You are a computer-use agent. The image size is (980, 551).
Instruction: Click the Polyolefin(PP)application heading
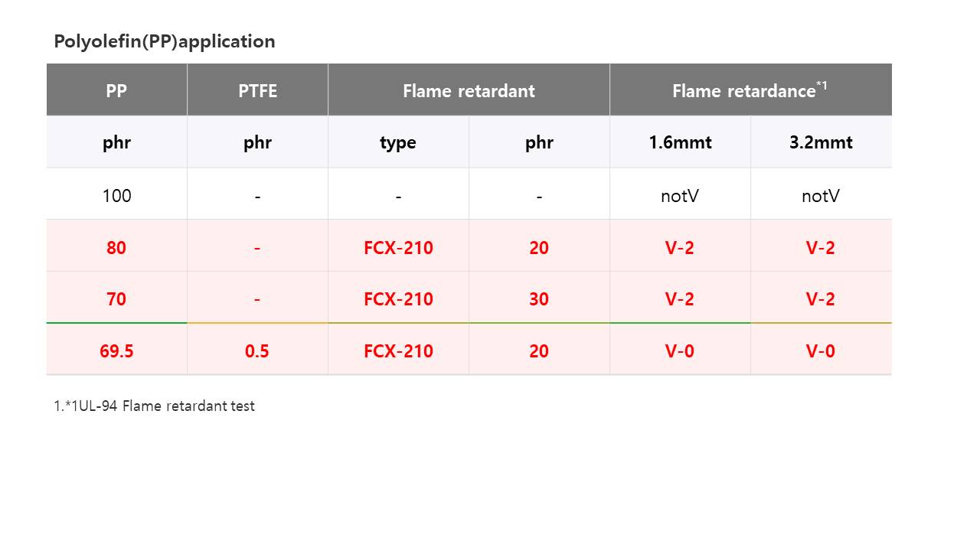[165, 41]
